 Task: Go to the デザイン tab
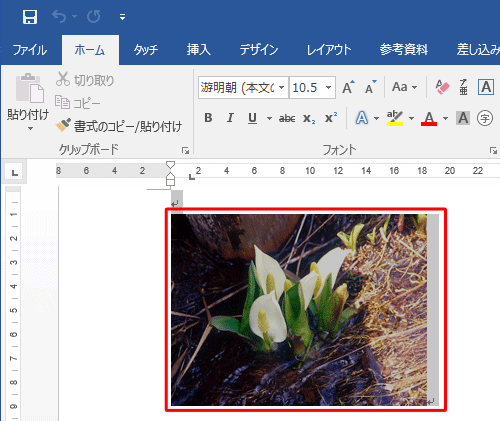(259, 50)
